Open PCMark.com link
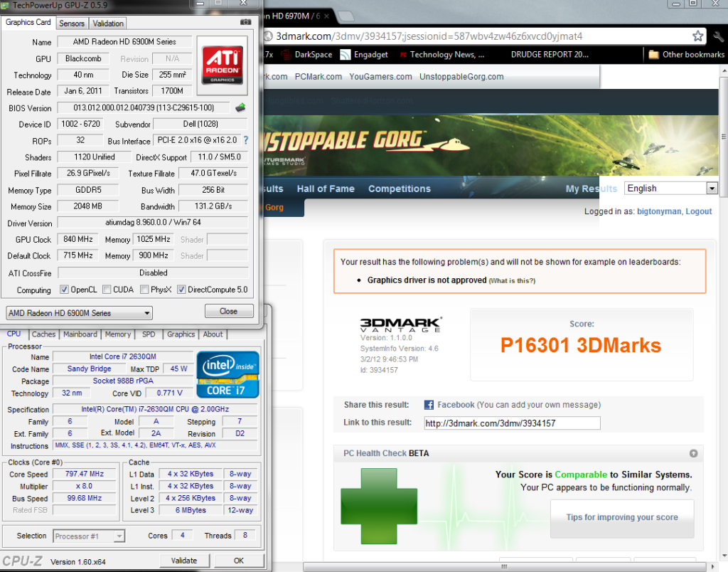 (x=318, y=77)
